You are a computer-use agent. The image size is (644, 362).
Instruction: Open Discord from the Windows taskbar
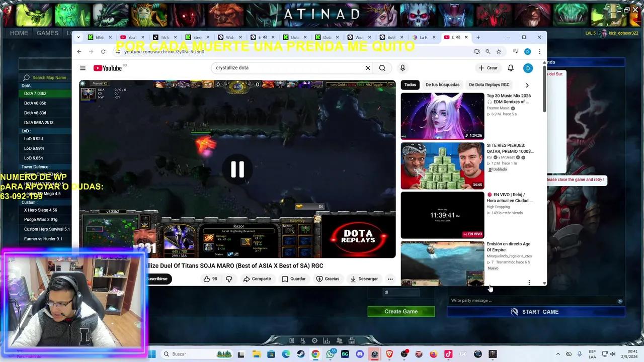tap(360, 354)
